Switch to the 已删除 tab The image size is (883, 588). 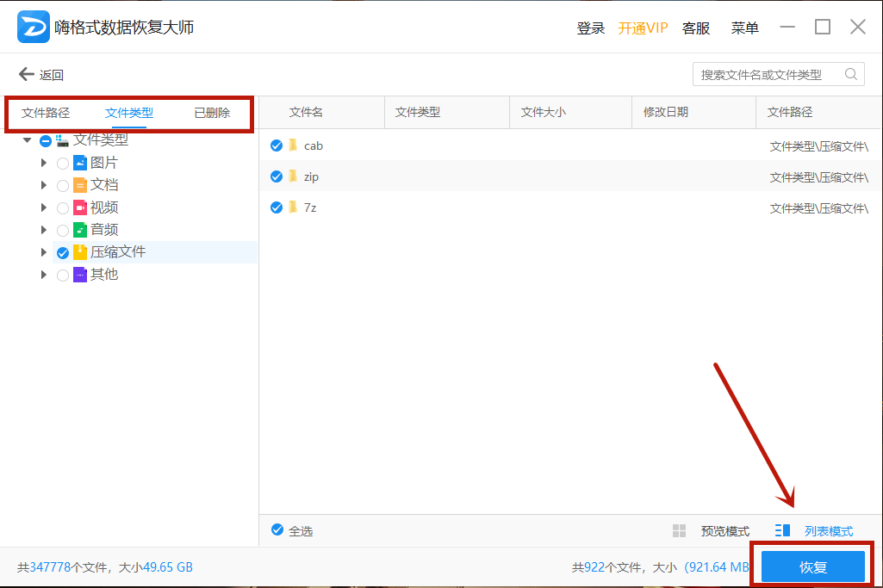coord(211,112)
